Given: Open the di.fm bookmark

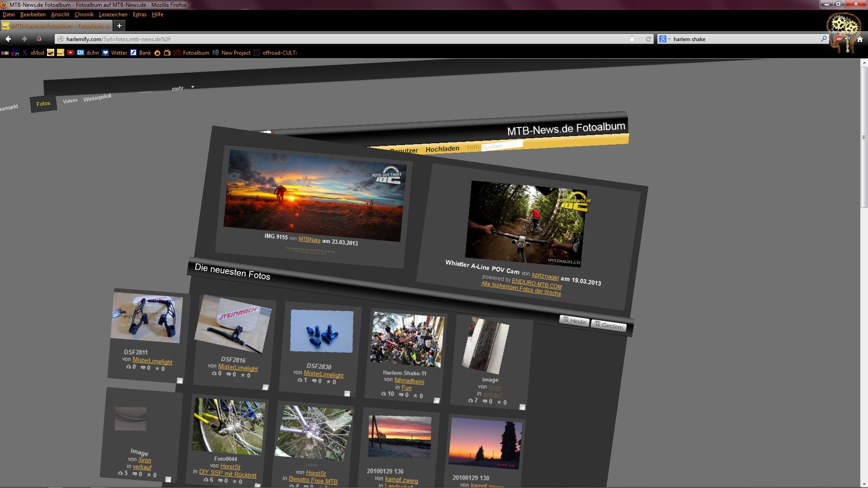Looking at the screenshot, I should (88, 53).
